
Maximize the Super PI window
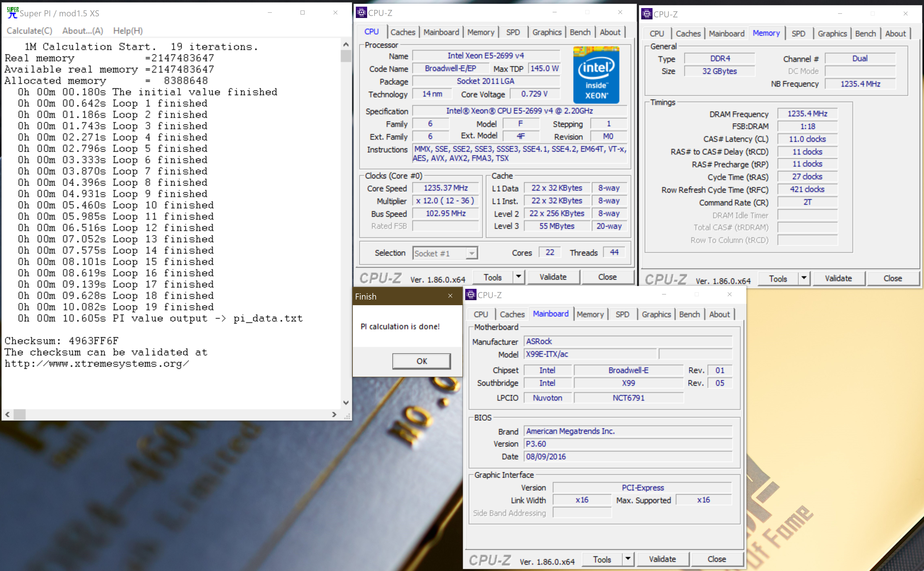click(x=302, y=13)
